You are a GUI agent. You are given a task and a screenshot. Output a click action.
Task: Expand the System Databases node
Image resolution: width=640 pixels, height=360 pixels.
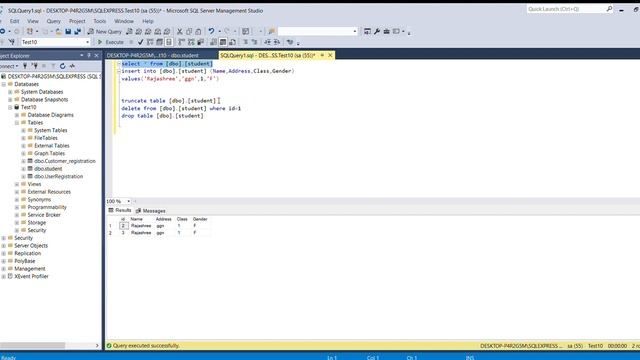10,92
